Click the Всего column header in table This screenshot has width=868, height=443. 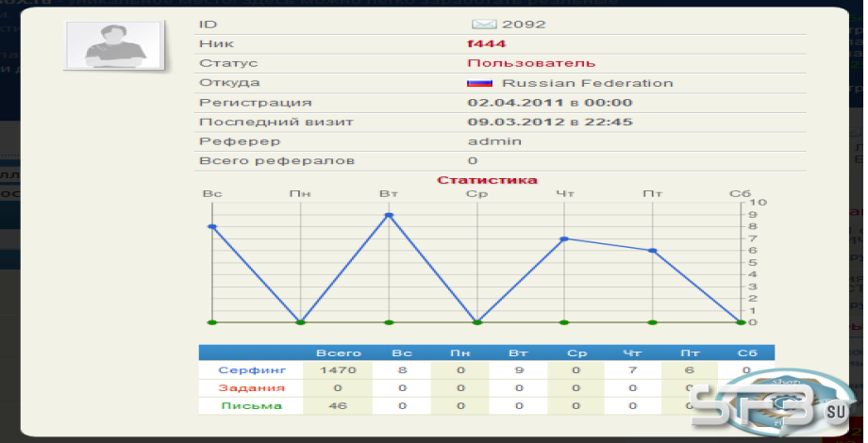point(338,353)
